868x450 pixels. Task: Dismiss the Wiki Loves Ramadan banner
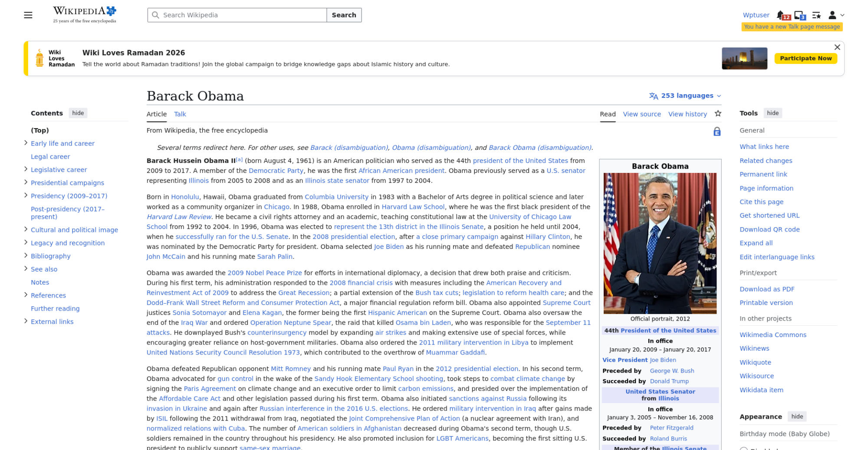[x=837, y=47]
